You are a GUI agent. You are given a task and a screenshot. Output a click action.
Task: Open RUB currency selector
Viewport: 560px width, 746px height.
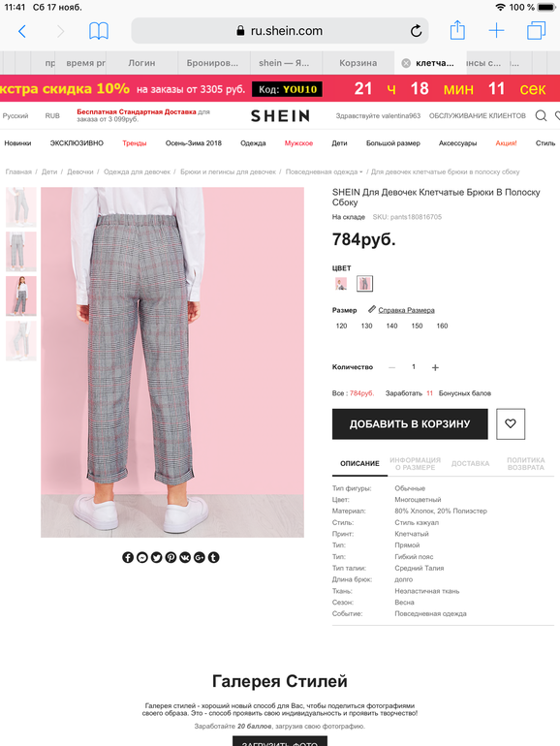tap(52, 115)
